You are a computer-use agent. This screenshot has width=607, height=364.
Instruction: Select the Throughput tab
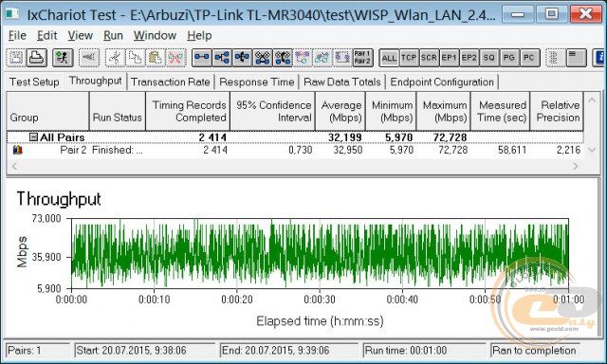coord(95,81)
